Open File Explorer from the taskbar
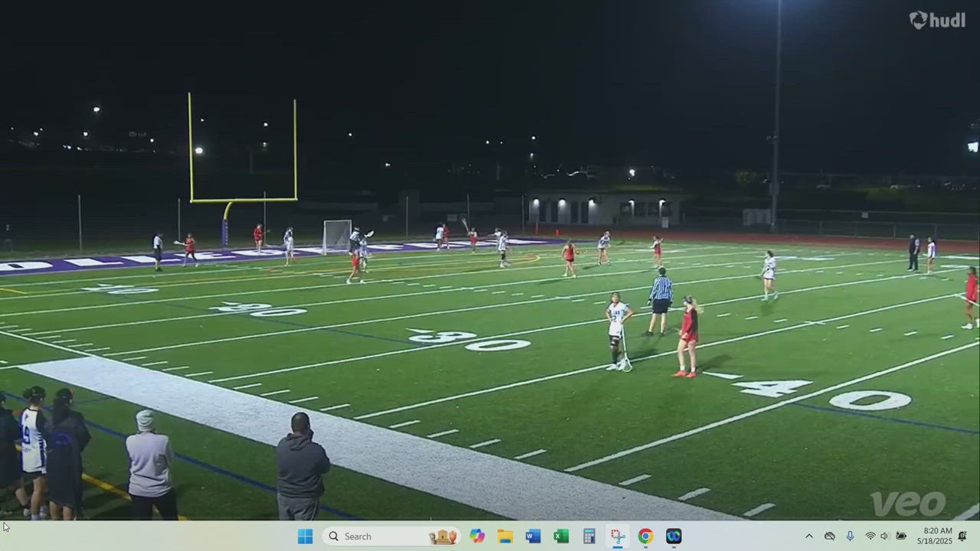Viewport: 980px width, 551px height. click(x=505, y=536)
